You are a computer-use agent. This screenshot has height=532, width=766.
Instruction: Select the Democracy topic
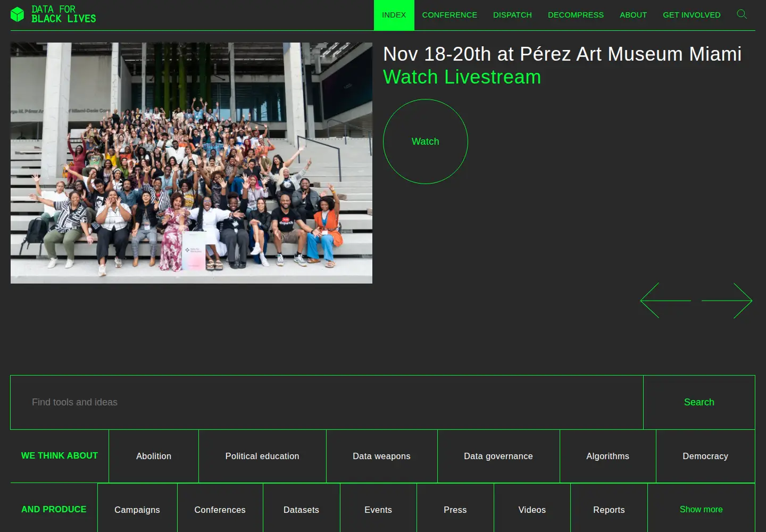point(705,456)
